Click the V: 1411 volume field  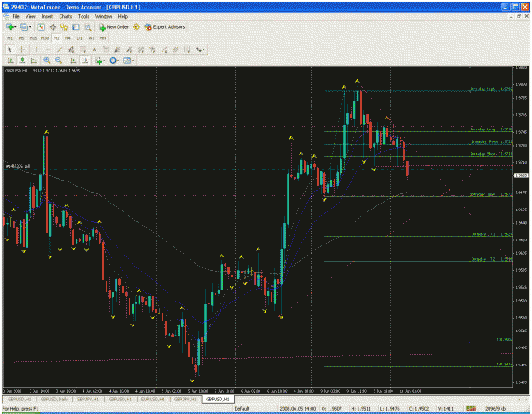446,409
